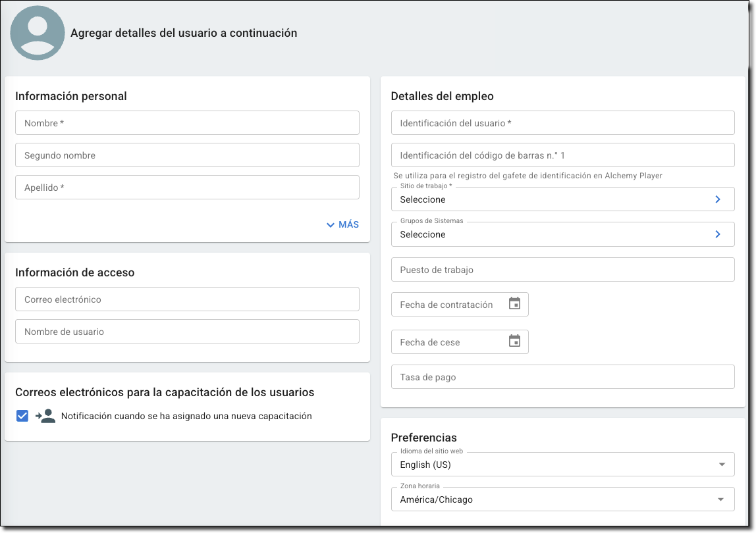Click the Grupos de Sistemas chevron arrow

coord(718,234)
